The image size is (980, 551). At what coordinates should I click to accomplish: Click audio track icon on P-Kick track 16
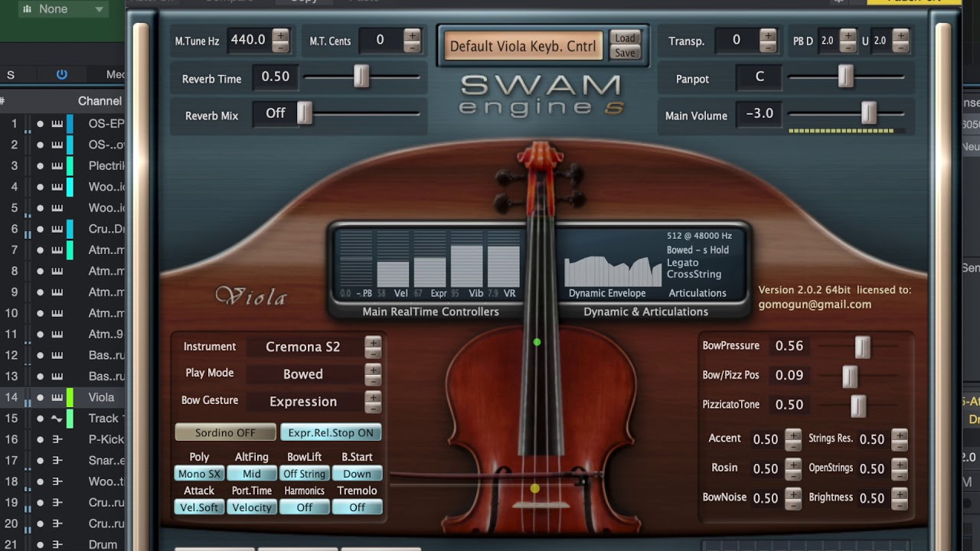click(x=57, y=439)
